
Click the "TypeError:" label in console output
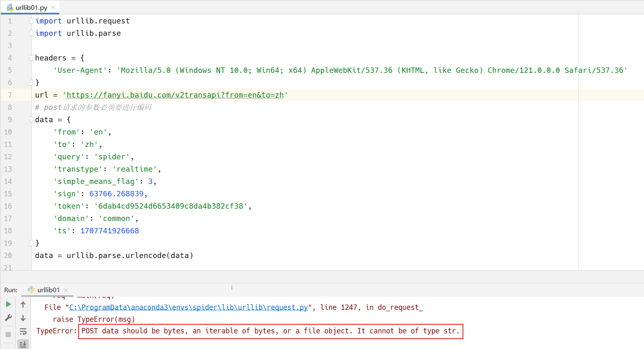(56, 331)
